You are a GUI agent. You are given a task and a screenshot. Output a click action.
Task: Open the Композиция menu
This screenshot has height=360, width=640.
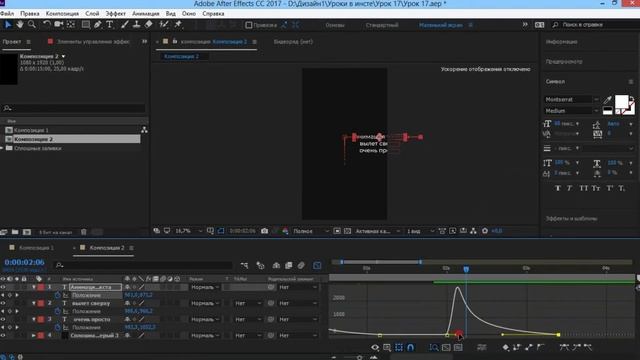coord(62,13)
